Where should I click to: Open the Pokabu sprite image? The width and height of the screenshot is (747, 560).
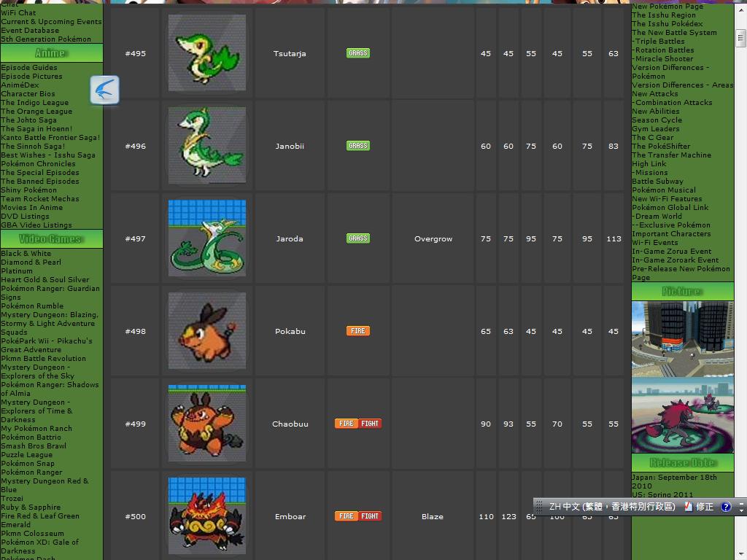[x=207, y=330]
